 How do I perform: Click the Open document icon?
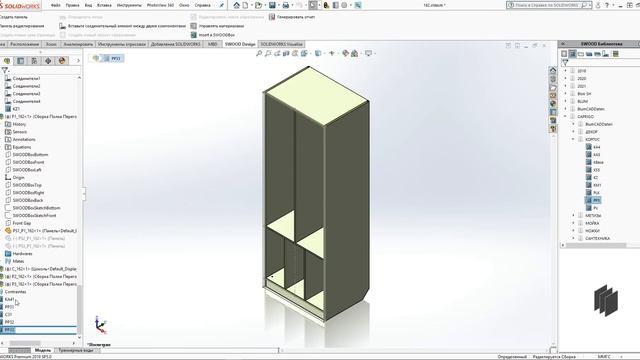tap(258, 5)
